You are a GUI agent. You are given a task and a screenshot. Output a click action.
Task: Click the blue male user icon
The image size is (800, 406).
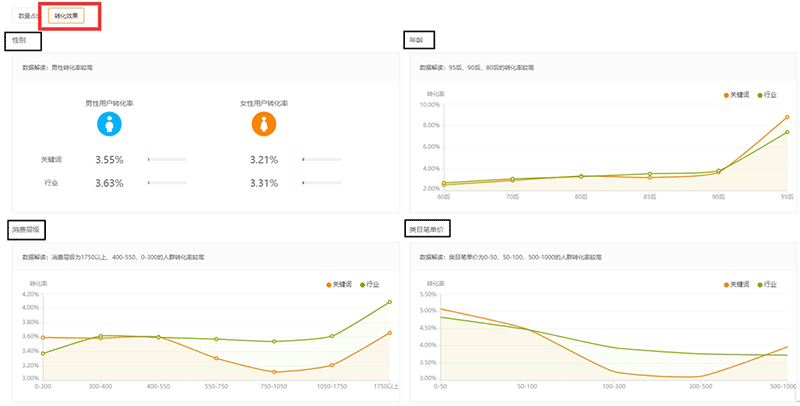point(109,123)
